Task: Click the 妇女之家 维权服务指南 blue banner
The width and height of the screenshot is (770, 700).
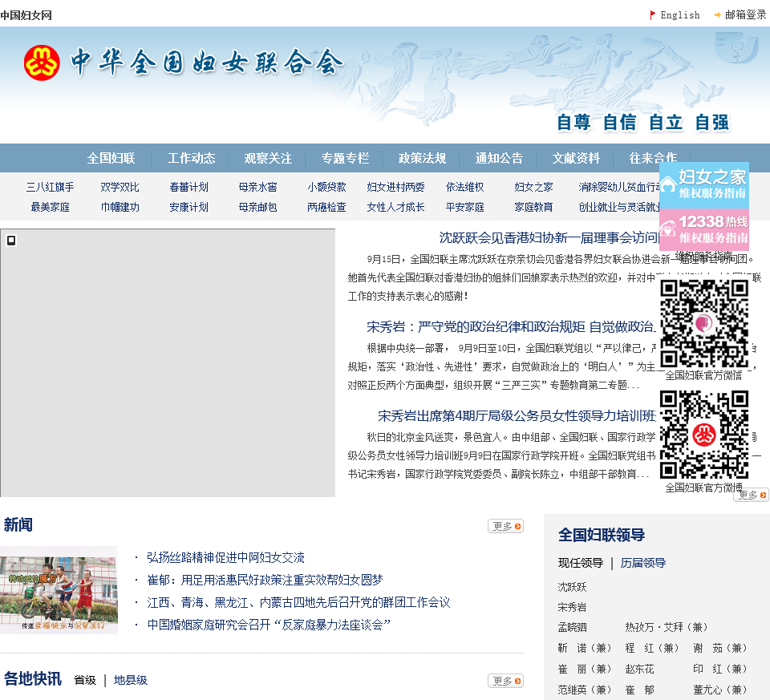Action: [704, 185]
